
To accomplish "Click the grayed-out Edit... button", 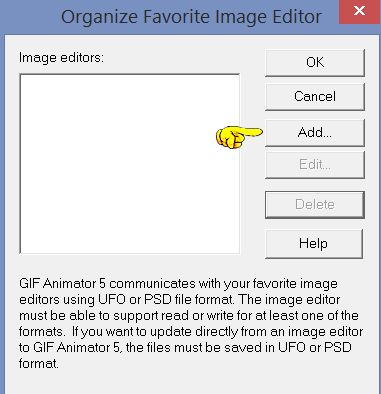I will [315, 165].
